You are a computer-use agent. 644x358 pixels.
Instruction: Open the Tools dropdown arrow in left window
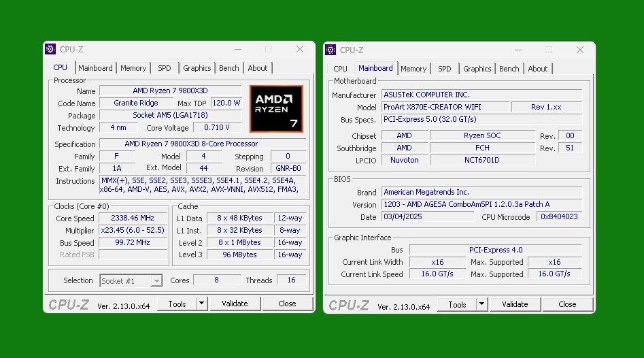(201, 304)
